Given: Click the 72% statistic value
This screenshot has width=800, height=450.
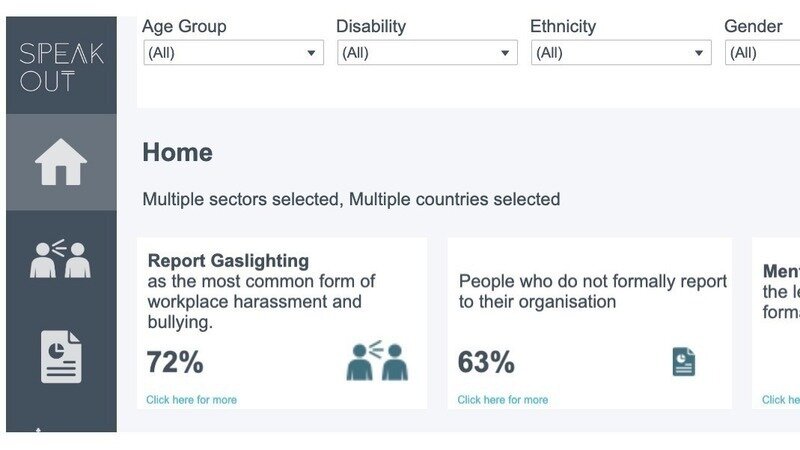Looking at the screenshot, I should (175, 362).
